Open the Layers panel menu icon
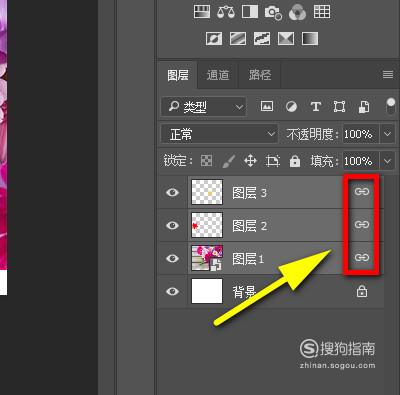 tap(388, 74)
